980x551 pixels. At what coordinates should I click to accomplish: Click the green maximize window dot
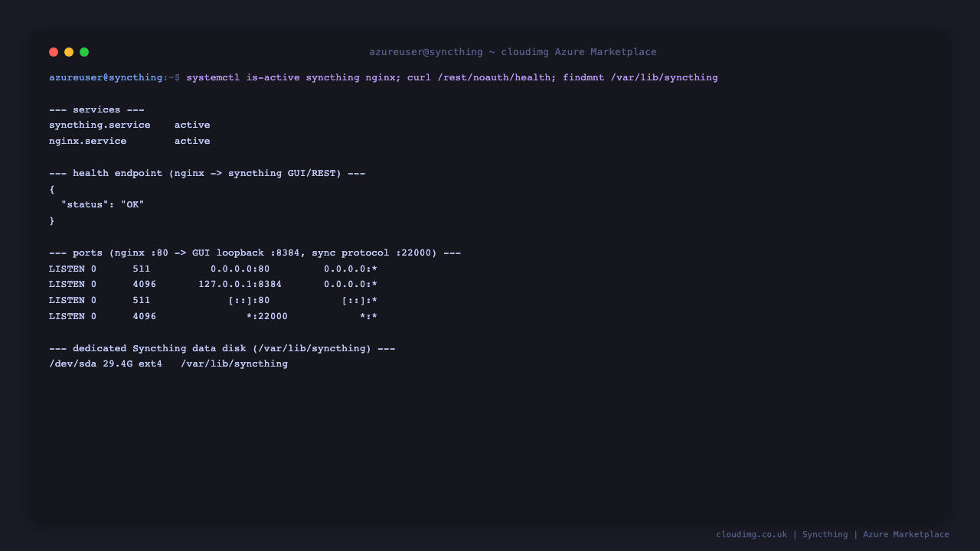point(84,52)
